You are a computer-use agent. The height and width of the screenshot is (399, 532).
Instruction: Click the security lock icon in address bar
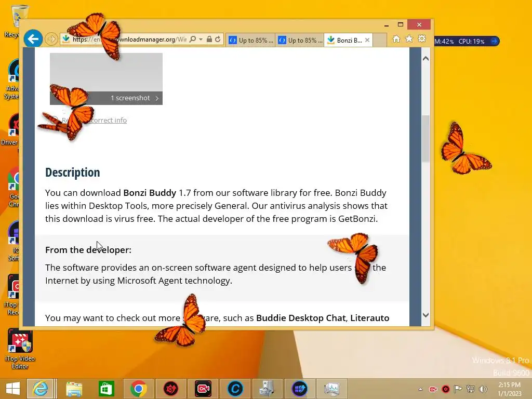tap(209, 39)
